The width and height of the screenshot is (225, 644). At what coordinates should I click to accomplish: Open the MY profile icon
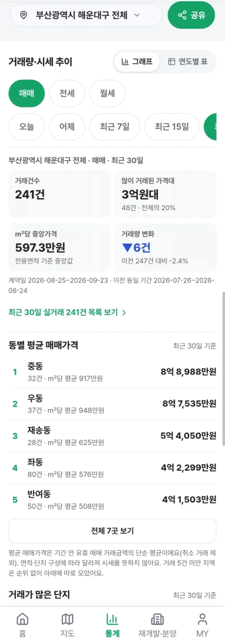pyautogui.click(x=203, y=619)
